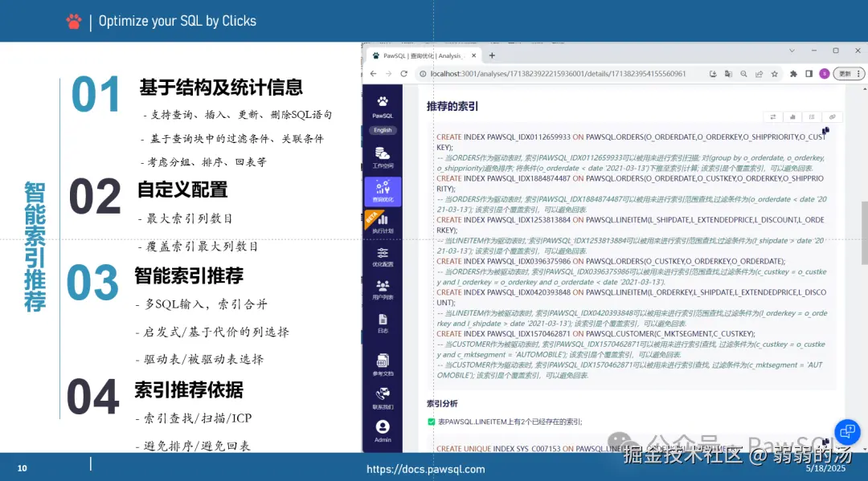Toggle the browser side panel icon
This screenshot has width=868, height=481.
pos(809,74)
